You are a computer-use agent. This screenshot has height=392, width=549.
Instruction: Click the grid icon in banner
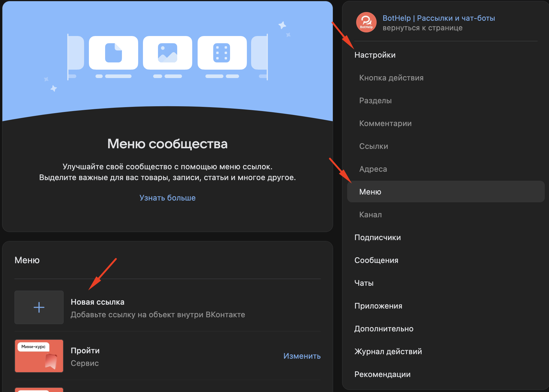tap(222, 53)
